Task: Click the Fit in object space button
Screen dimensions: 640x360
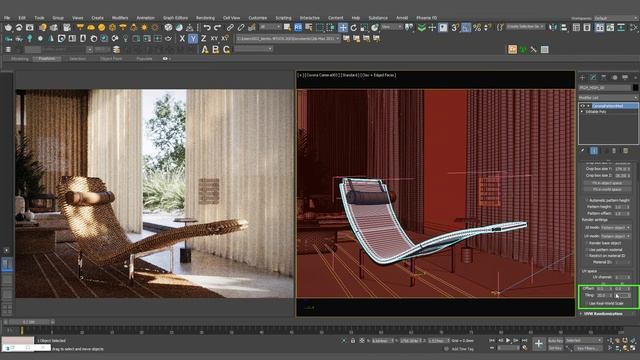Action: pos(607,183)
